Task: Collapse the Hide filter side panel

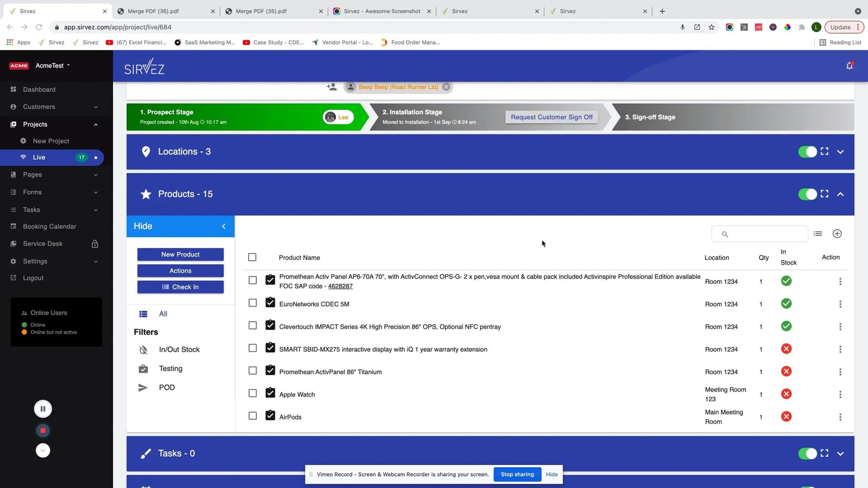Action: (180, 226)
